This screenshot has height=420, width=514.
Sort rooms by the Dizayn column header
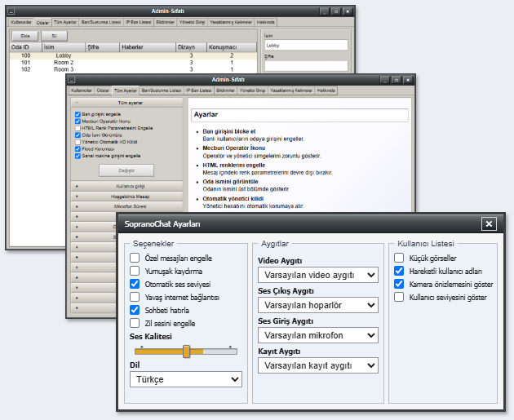pyautogui.click(x=192, y=47)
